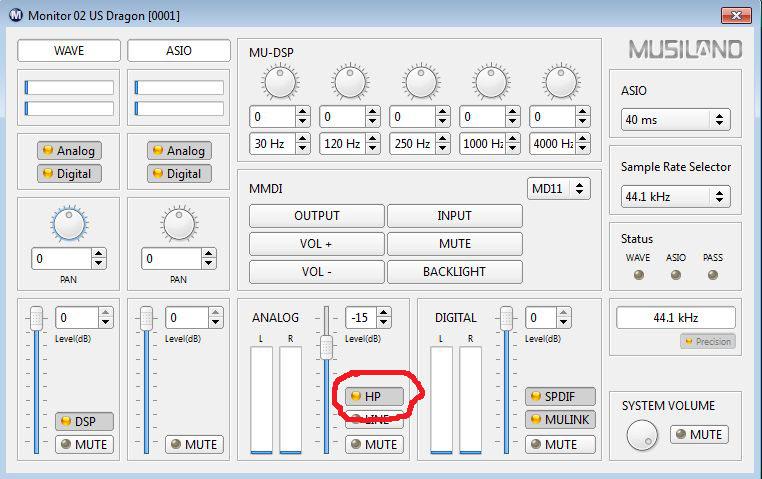Mute the ASIO channel

pos(194,445)
